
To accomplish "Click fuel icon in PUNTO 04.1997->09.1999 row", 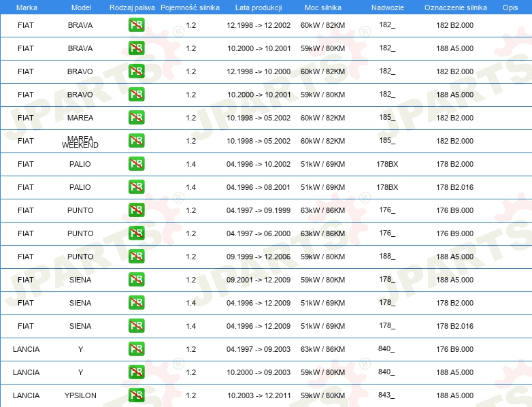I will coord(136,210).
